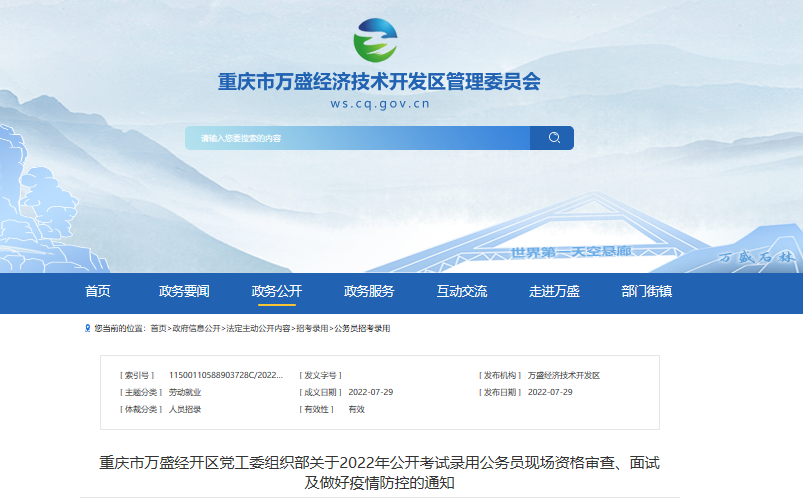803x501 pixels.
Task: Focus the site search input field
Action: click(x=357, y=138)
